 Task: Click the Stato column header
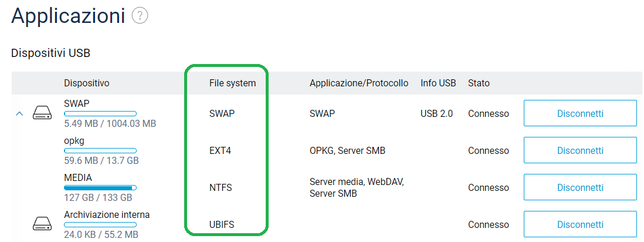[479, 83]
